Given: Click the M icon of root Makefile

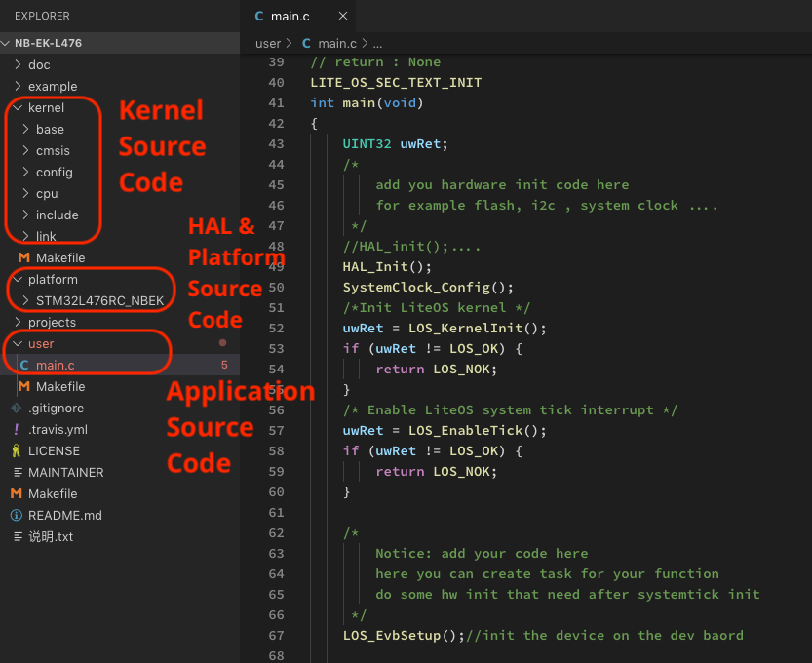Looking at the screenshot, I should coord(16,493).
